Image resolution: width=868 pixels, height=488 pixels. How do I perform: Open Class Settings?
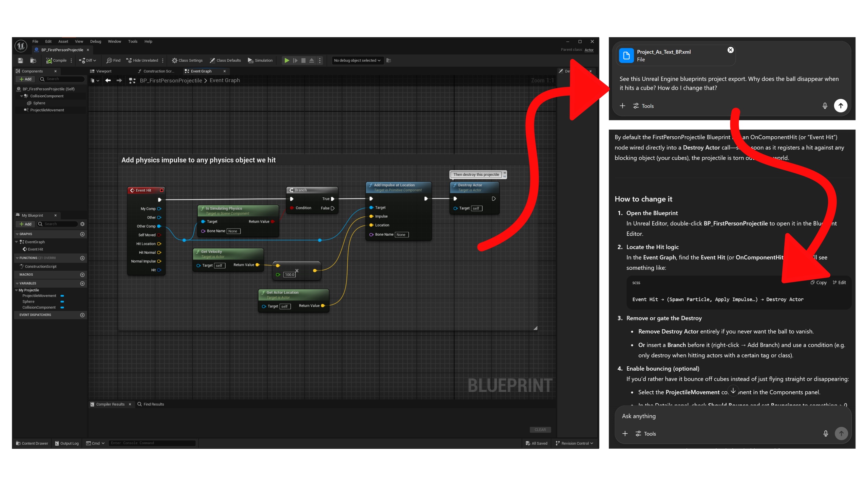click(187, 60)
